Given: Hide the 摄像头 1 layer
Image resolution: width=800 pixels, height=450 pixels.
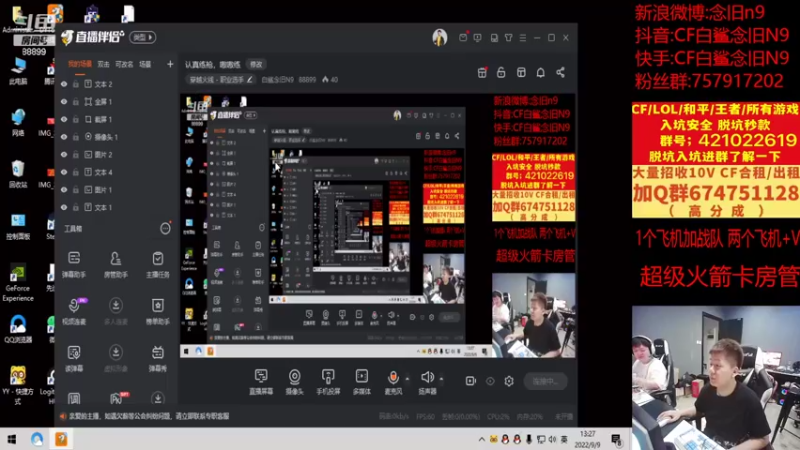Looking at the screenshot, I should pos(64,137).
